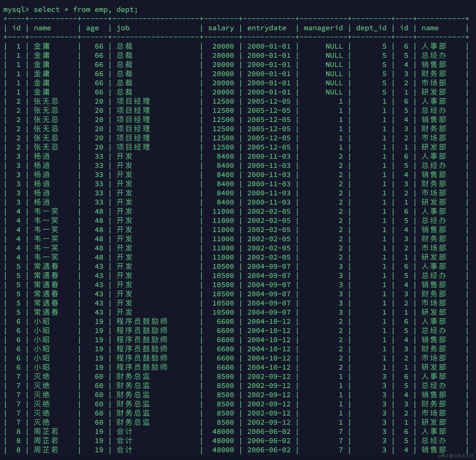Click the first 总裁 job cell
Viewport: 476px width, 460px height.
124,46
